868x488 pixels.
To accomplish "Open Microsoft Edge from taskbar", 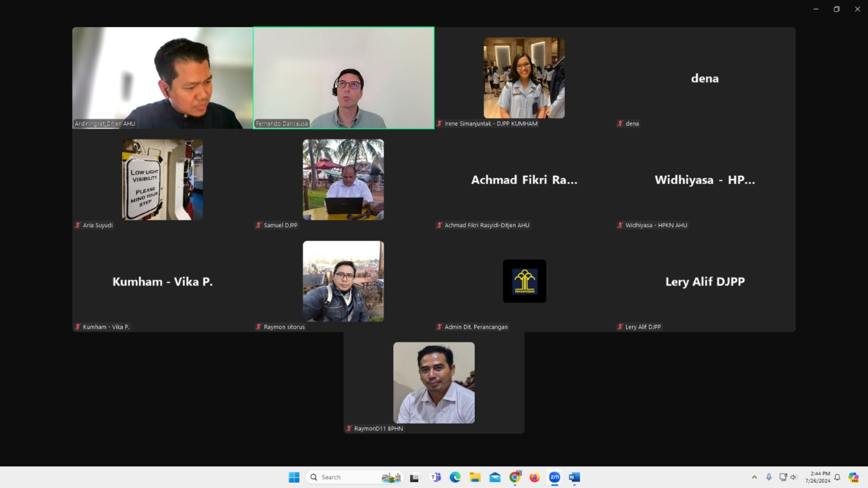I will tap(455, 477).
